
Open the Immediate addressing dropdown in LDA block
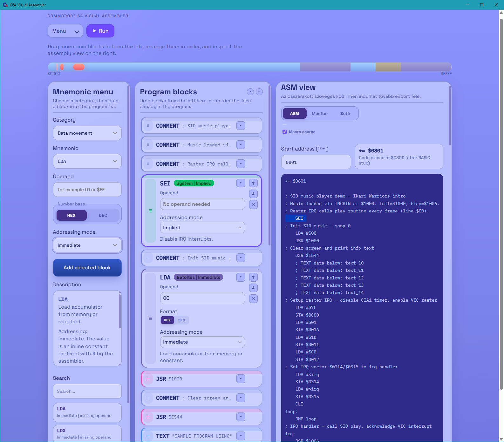point(202,342)
